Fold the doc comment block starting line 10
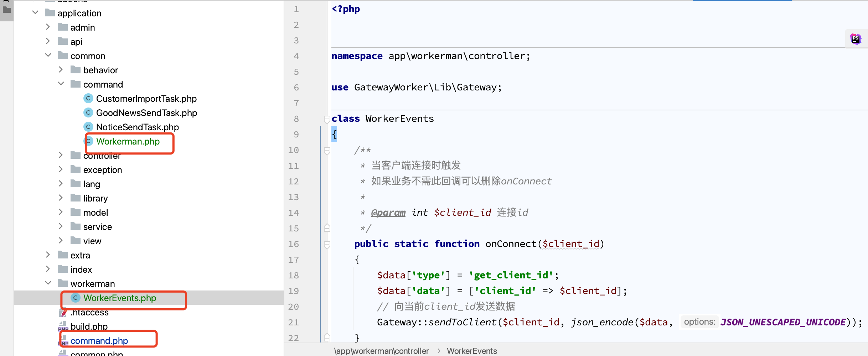Image resolution: width=868 pixels, height=356 pixels. click(327, 150)
